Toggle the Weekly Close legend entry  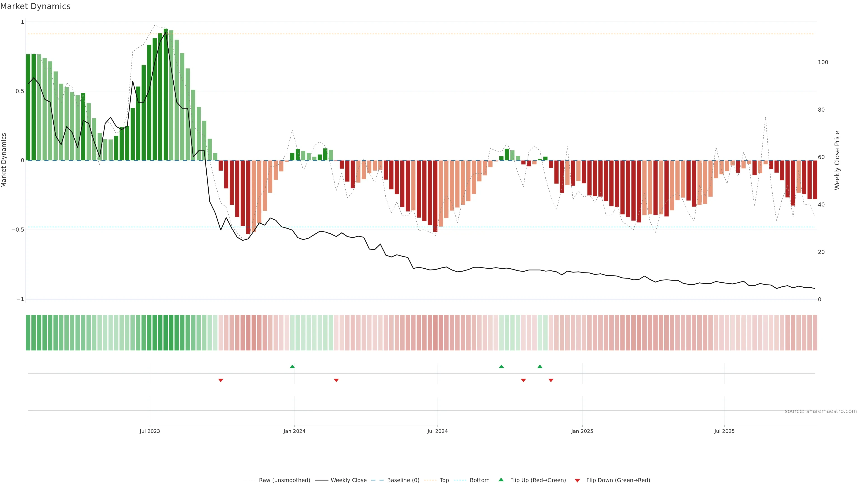[x=348, y=480]
